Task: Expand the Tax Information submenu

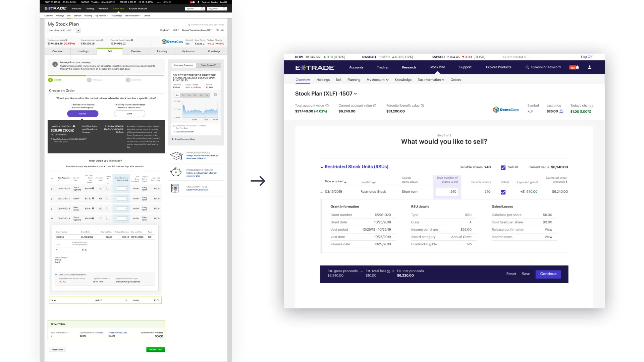Action: 431,80
